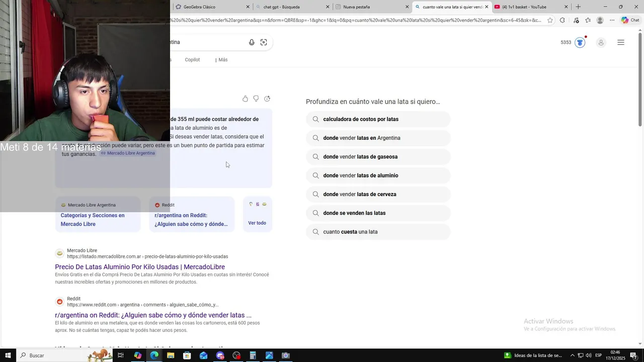Open Calculator from the taskbar
Screen dimensions: 644x362
253,355
